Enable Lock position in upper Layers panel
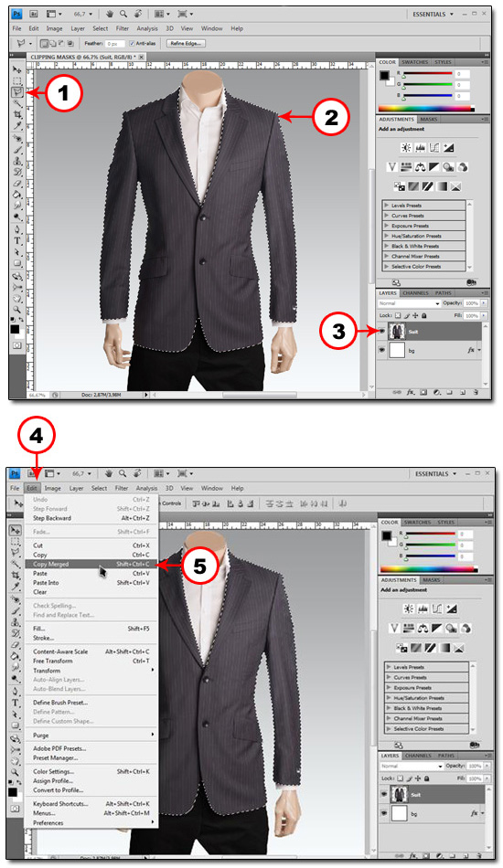 click(415, 315)
